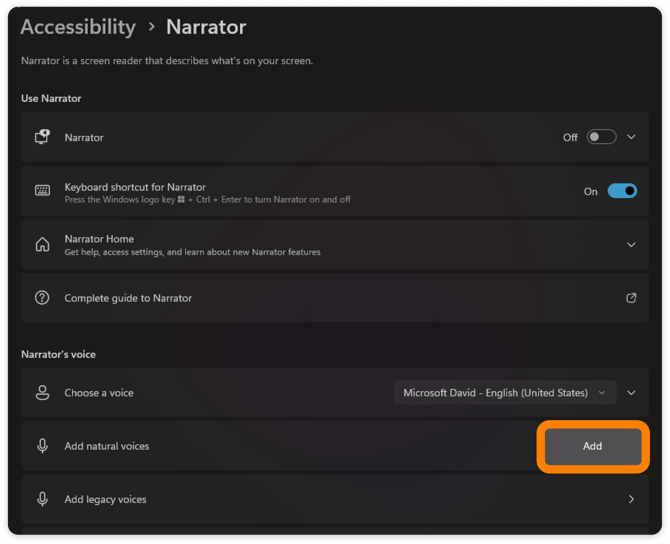Click the Narrator breadcrumb title
The height and width of the screenshot is (544, 670).
[x=206, y=27]
